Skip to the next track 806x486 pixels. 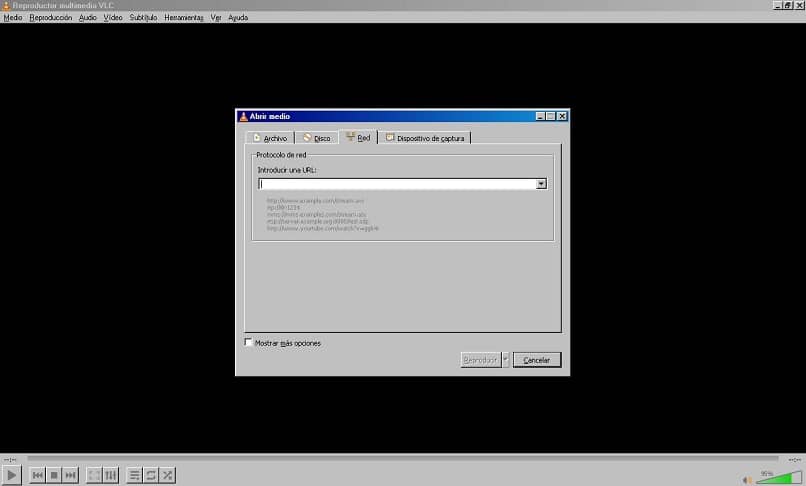coord(70,475)
